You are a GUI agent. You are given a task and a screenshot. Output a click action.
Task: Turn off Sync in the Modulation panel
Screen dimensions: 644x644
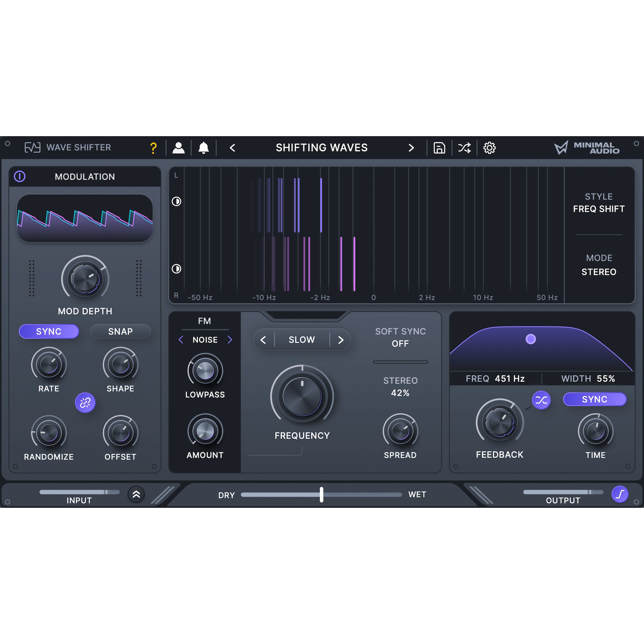(x=49, y=331)
